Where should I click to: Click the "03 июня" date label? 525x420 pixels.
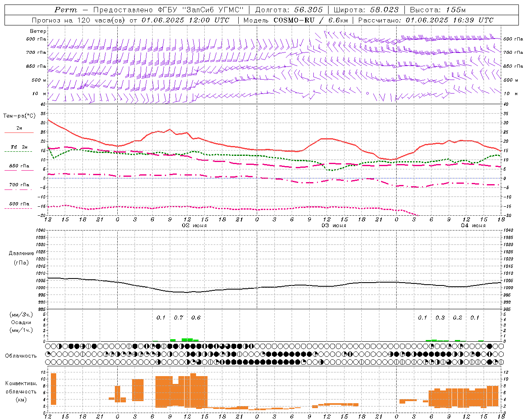point(334,226)
